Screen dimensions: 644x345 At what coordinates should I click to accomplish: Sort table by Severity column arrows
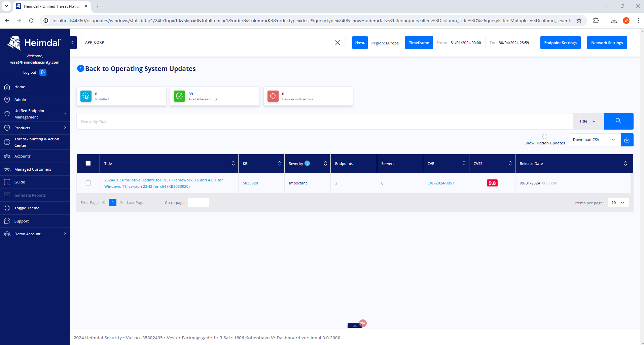325,163
